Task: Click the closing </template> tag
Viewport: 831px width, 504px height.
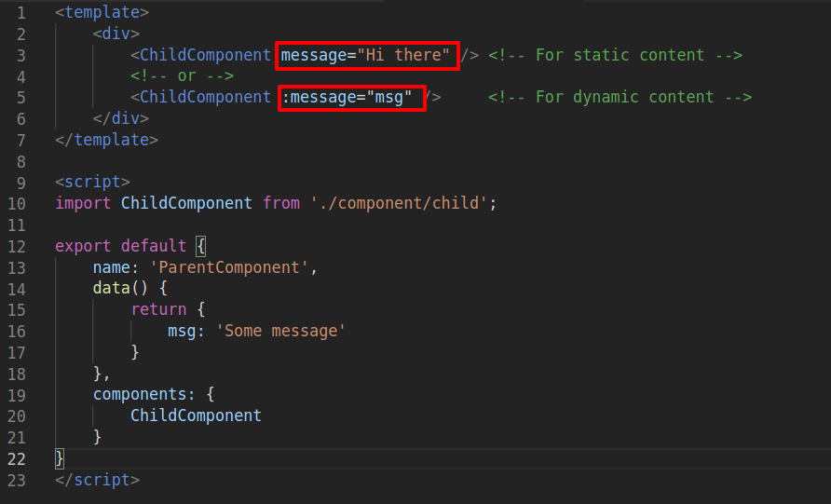Action: click(107, 140)
